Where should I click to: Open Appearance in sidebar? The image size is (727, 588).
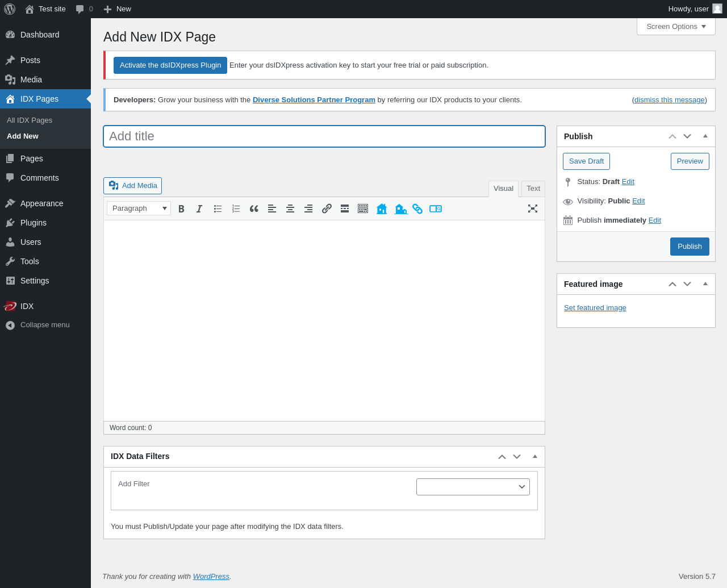click(45, 203)
